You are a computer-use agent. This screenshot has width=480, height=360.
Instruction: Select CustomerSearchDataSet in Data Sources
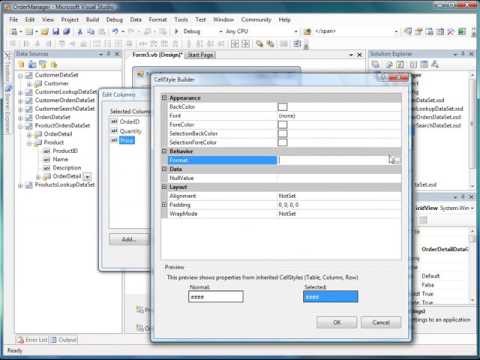click(65, 109)
